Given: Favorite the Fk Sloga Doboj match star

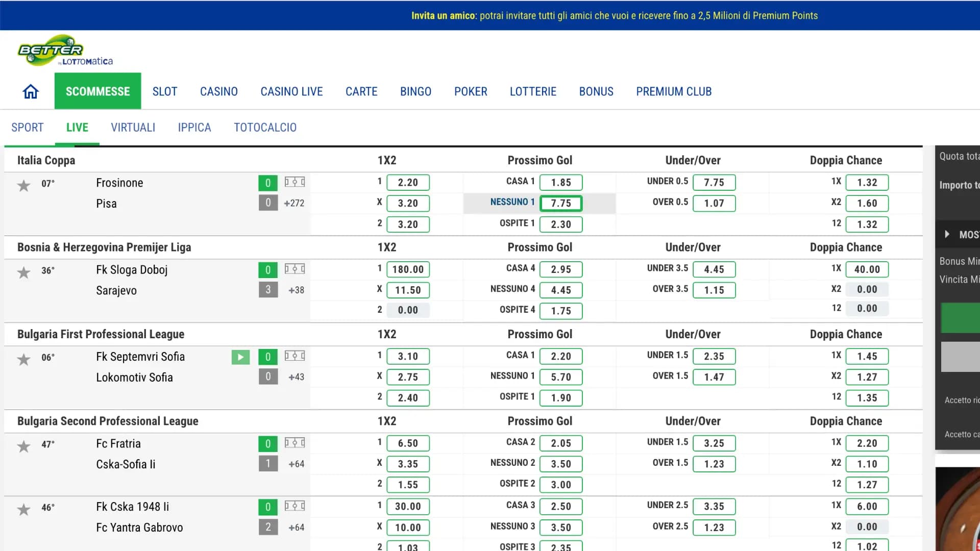Looking at the screenshot, I should tap(23, 272).
